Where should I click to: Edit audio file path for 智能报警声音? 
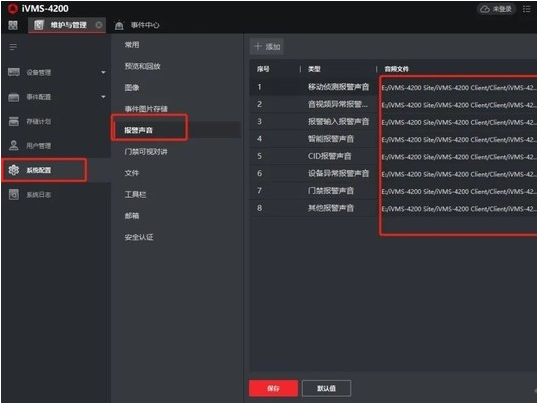click(459, 140)
